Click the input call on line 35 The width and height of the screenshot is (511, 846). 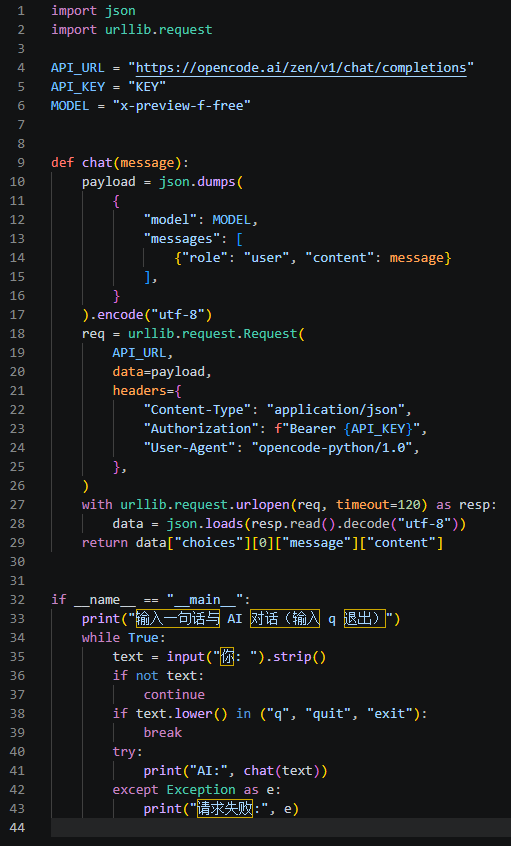(186, 657)
